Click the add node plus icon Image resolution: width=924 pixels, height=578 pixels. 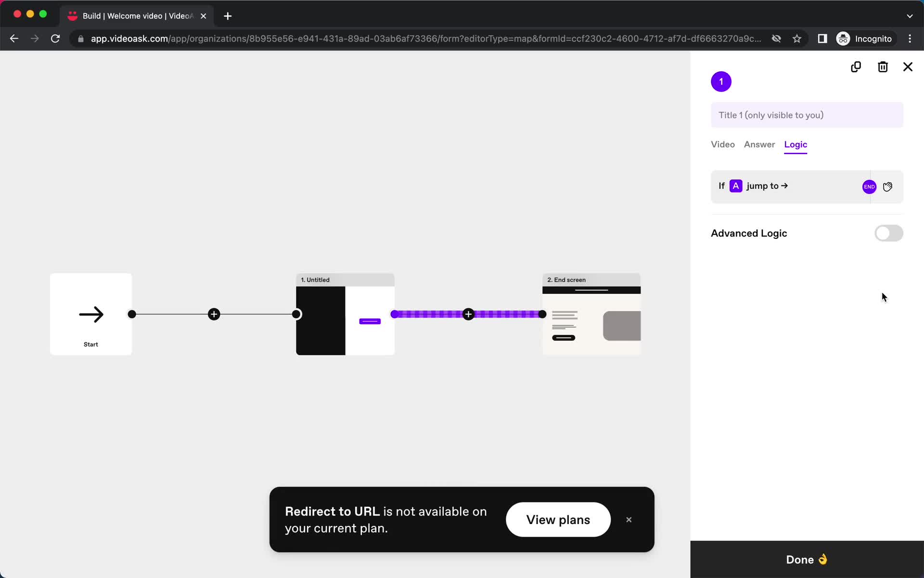(214, 314)
